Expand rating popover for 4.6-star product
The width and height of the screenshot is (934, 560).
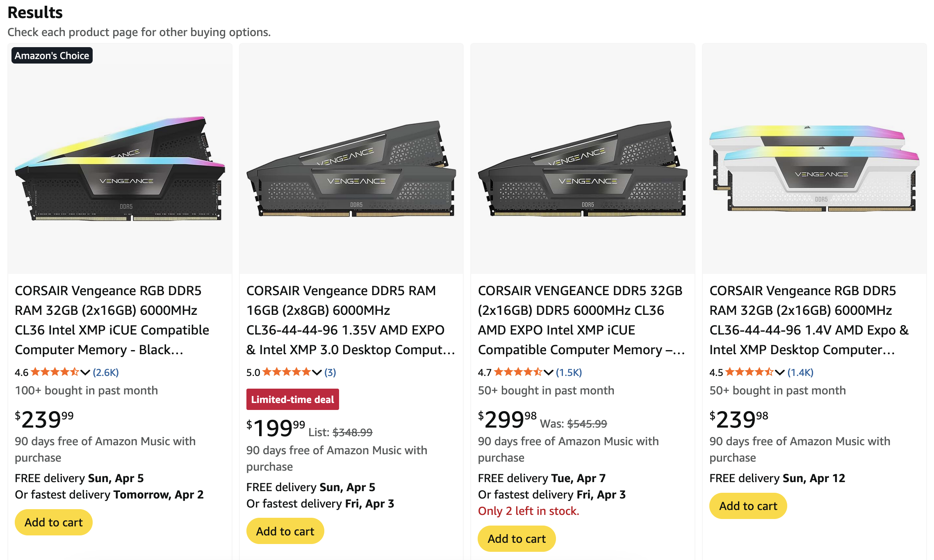[x=85, y=372]
